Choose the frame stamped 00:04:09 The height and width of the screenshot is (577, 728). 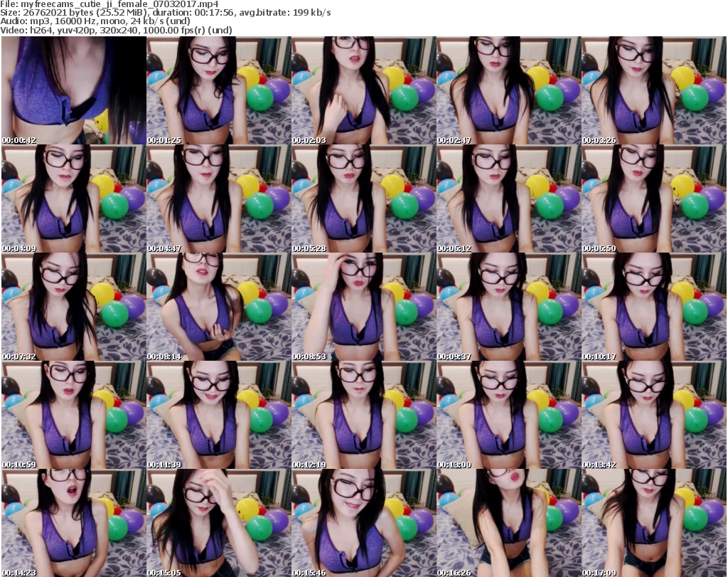74,198
